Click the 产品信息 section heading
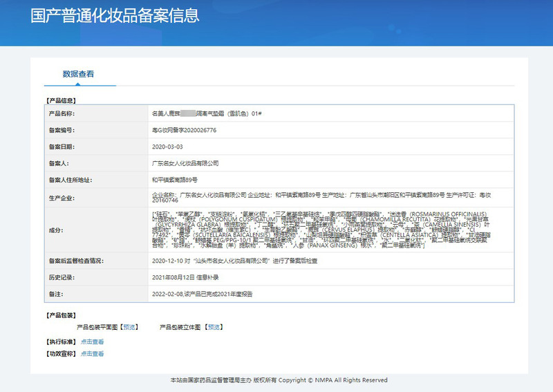The image size is (553, 392). point(61,100)
